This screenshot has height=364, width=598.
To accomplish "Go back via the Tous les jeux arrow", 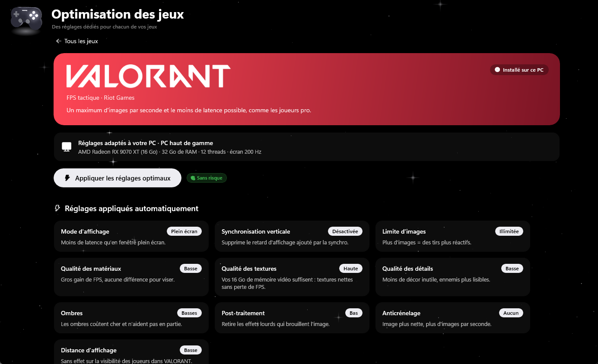I will pyautogui.click(x=59, y=41).
